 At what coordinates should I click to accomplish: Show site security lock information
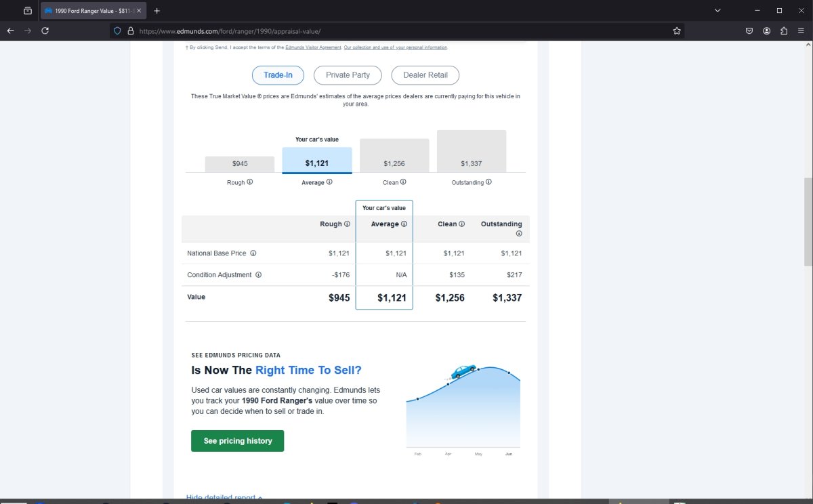131,30
